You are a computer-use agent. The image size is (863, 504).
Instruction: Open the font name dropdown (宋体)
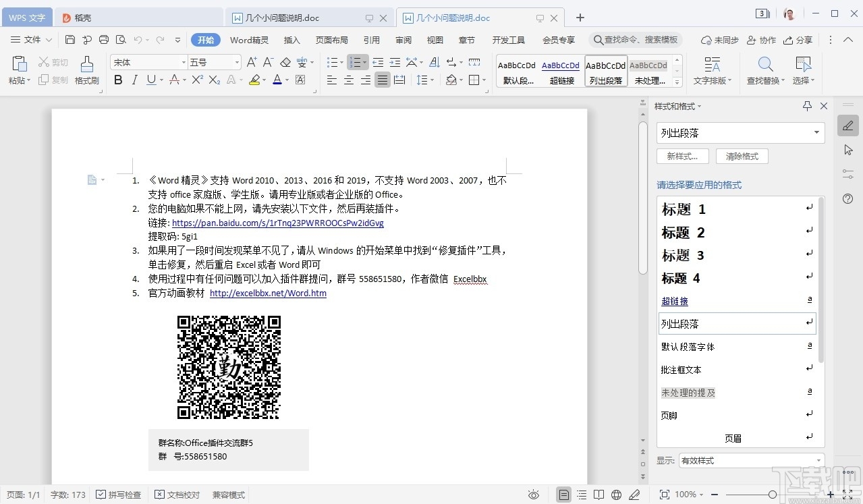pos(184,62)
